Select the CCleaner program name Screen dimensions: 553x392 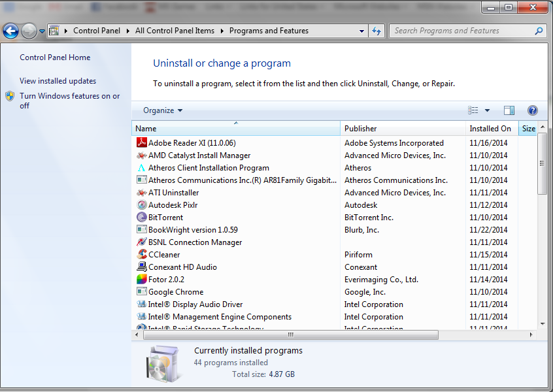(164, 255)
